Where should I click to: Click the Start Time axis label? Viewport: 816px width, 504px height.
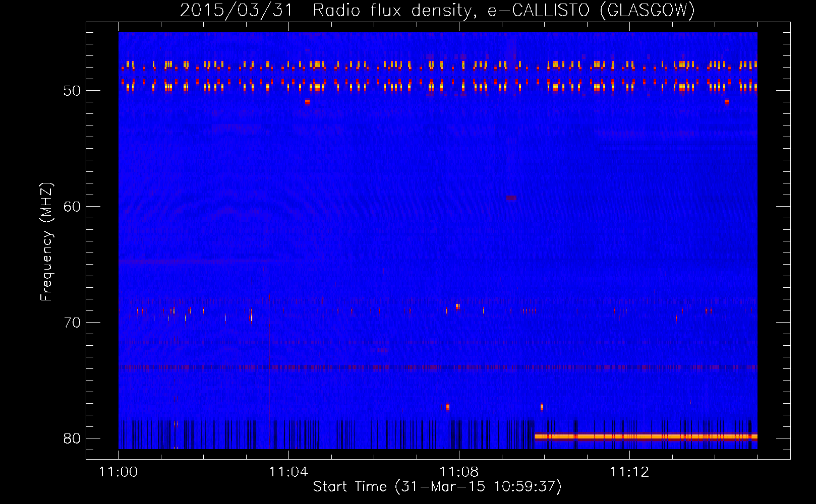(437, 487)
